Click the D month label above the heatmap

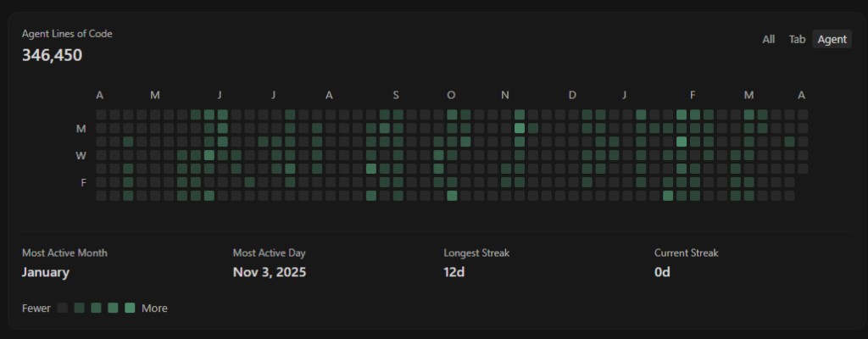(572, 95)
